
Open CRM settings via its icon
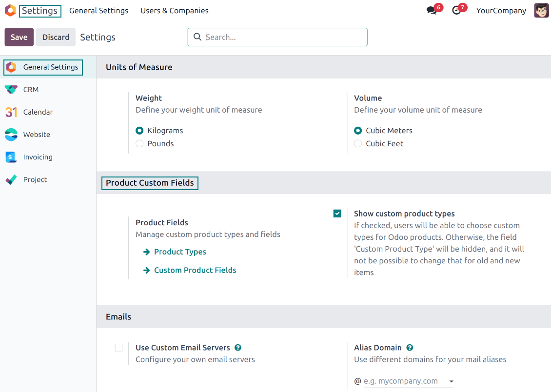[11, 90]
